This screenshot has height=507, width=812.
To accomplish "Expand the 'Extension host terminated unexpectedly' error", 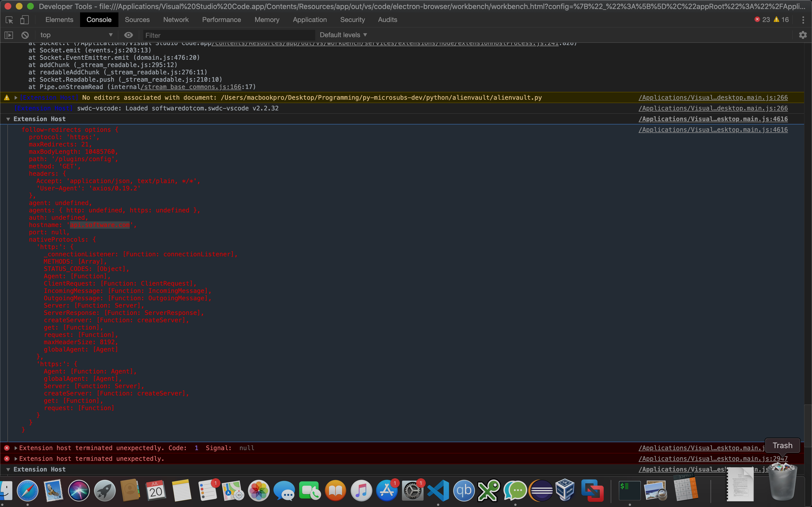I will click(x=16, y=448).
